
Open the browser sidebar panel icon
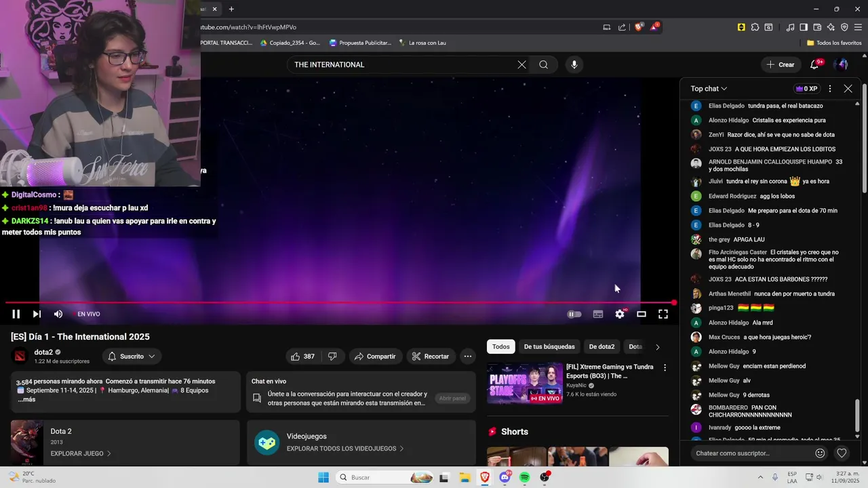pos(804,27)
